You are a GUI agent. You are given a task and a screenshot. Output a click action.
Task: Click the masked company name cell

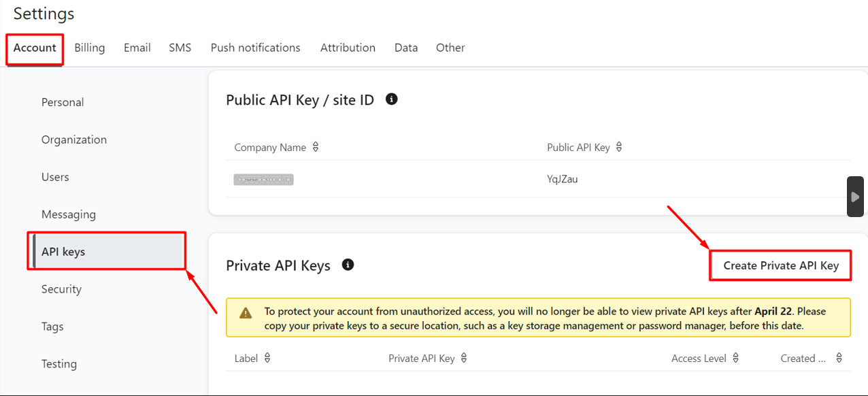coord(263,179)
